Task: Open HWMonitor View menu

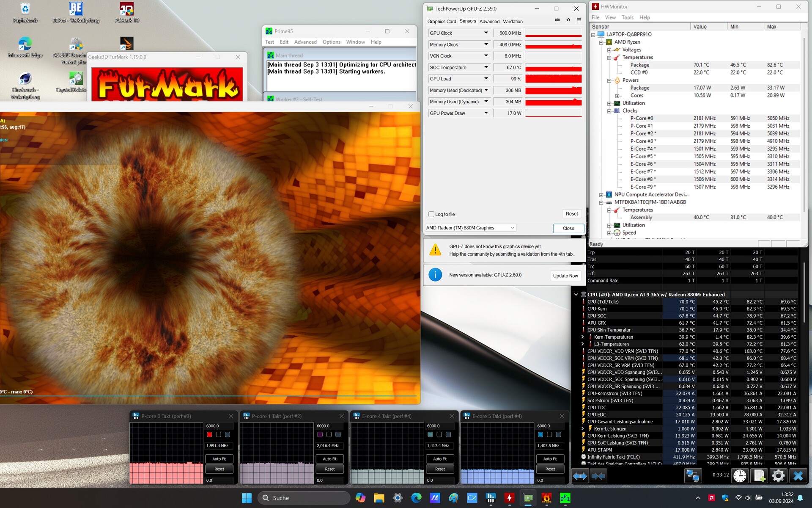Action: [610, 17]
